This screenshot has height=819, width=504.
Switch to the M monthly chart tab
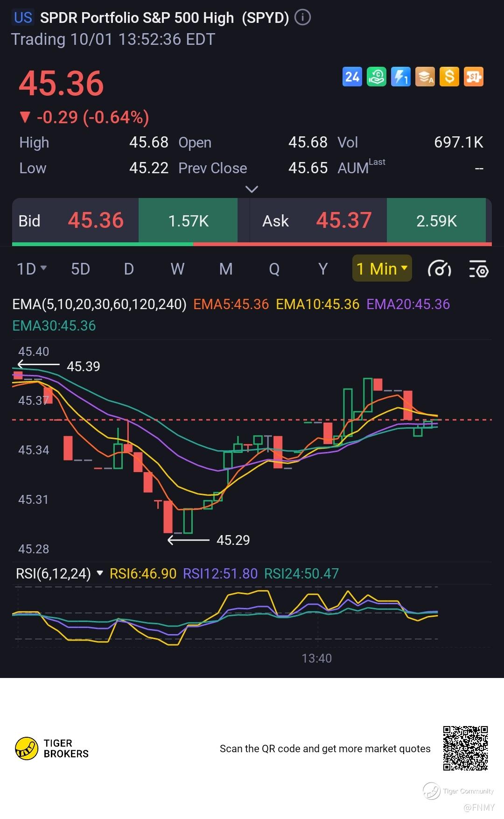coord(226,269)
